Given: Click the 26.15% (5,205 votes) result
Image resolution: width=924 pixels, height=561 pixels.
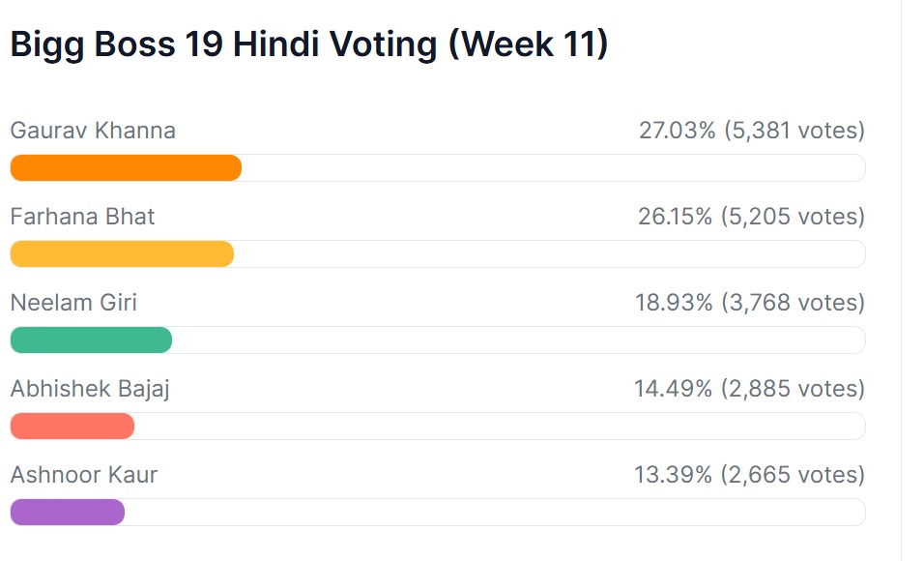Looking at the screenshot, I should [751, 217].
